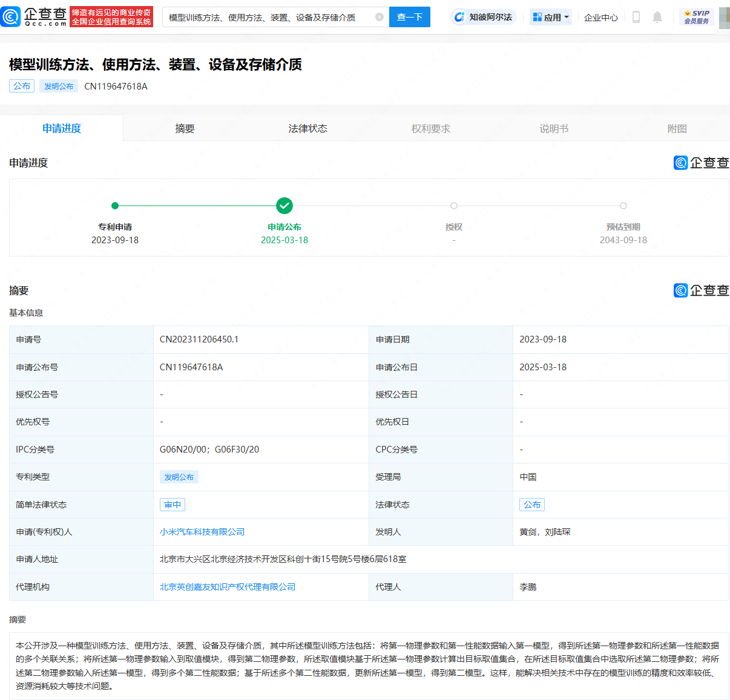This screenshot has width=730, height=700.
Task: Clear the search box with the X icon
Action: coord(380,17)
